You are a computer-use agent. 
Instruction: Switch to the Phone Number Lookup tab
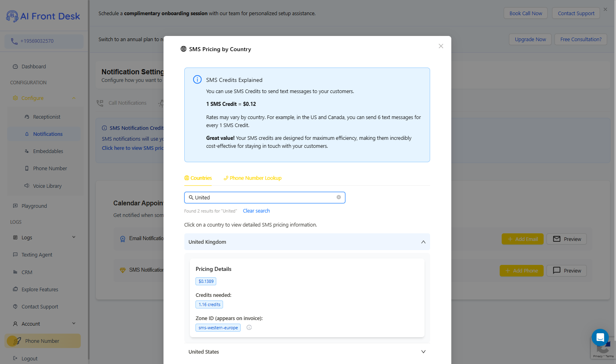[252, 178]
